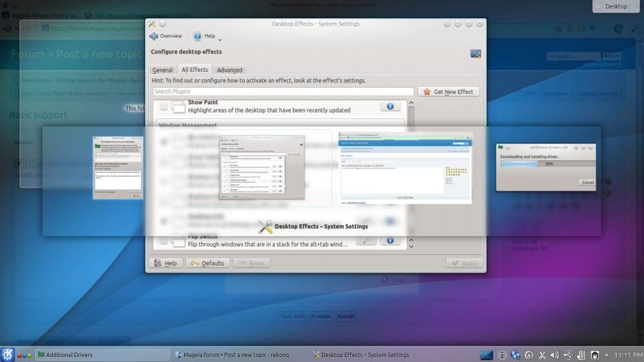
Task: Apply desktop effects changes
Action: pos(464,263)
